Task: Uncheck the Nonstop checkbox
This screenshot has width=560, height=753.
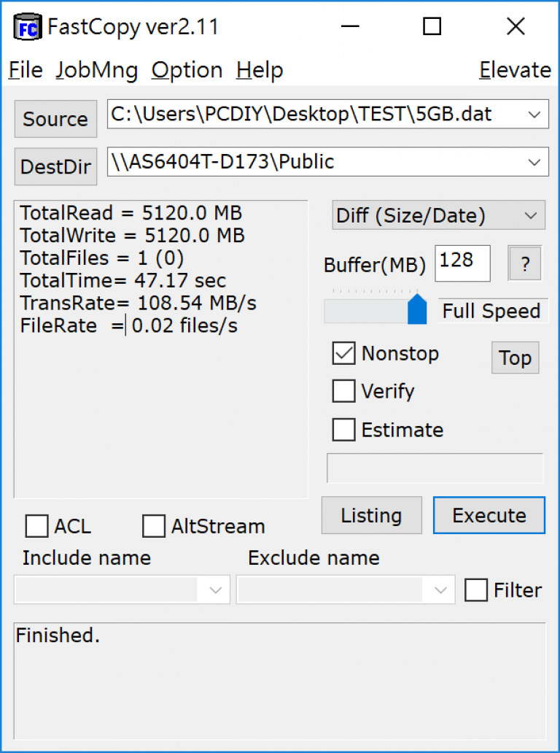Action: tap(343, 353)
